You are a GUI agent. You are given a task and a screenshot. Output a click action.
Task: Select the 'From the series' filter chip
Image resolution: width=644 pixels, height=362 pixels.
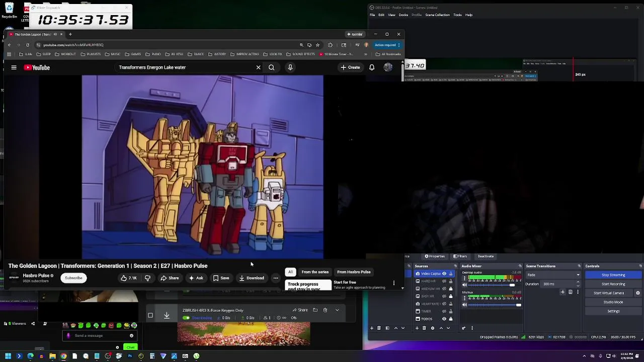pos(315,272)
